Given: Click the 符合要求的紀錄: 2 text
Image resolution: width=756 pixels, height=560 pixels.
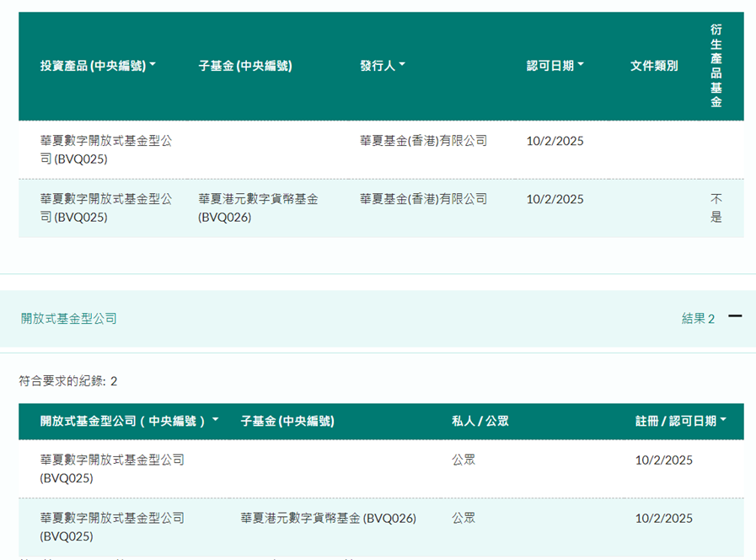Looking at the screenshot, I should click(68, 381).
